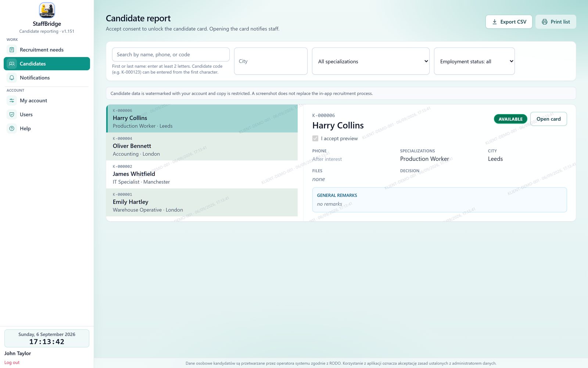The width and height of the screenshot is (588, 368).
Task: Select the Harry Collins candidate row
Action: 202,118
